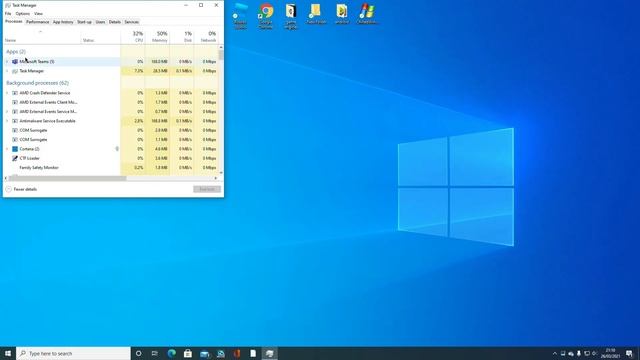Screen dimensions: 640x360
Task: Open the Options menu
Action: tap(22, 13)
